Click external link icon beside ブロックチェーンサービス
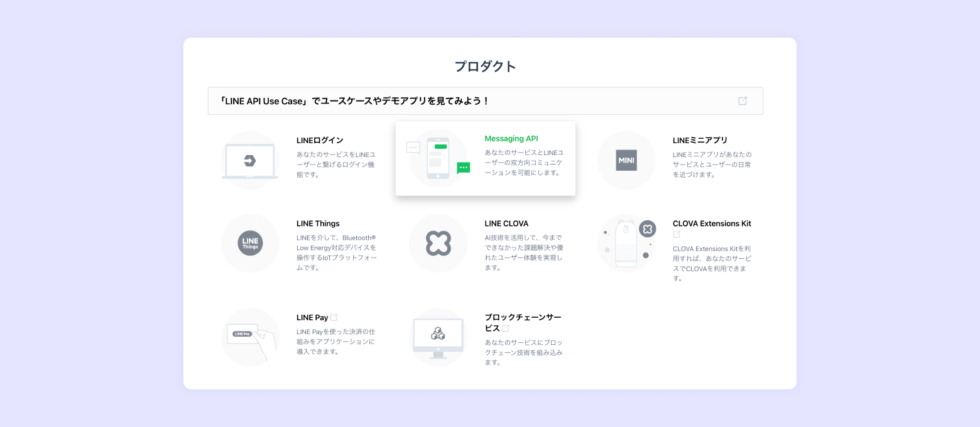The height and width of the screenshot is (427, 980). click(506, 328)
